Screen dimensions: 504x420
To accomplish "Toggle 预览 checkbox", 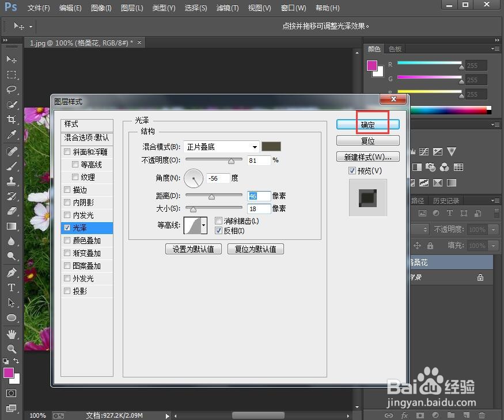I will tap(353, 170).
